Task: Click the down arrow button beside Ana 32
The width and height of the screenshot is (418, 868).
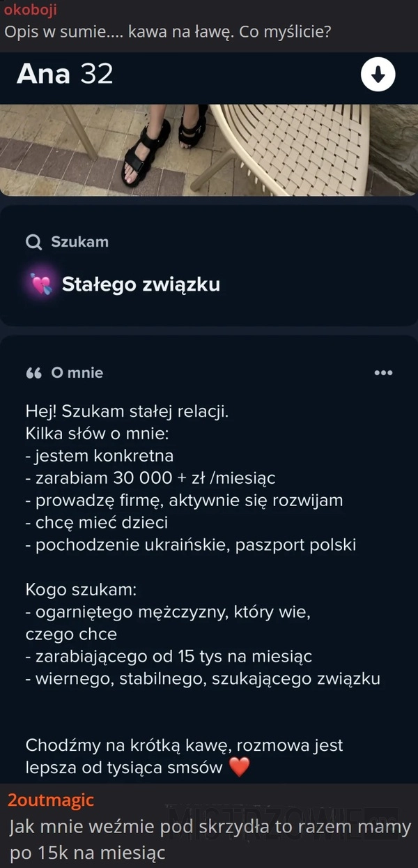Action: tap(378, 75)
